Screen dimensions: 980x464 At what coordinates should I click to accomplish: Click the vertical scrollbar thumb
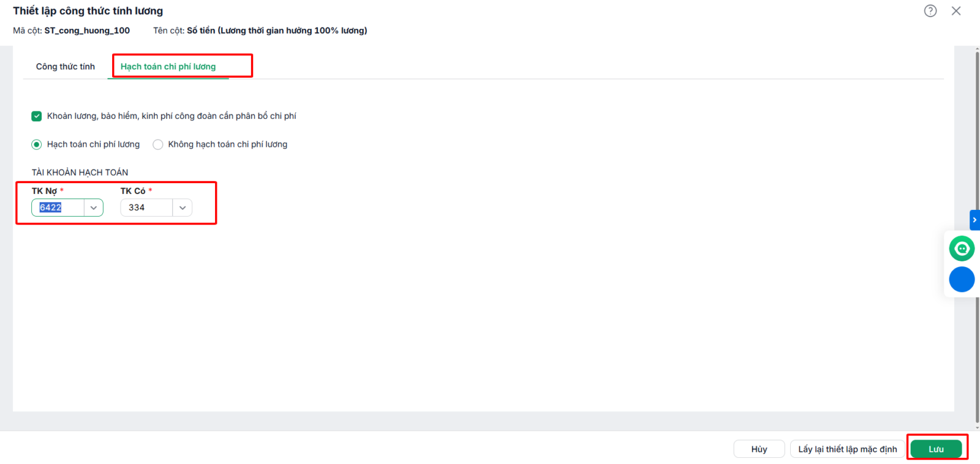pos(977,239)
